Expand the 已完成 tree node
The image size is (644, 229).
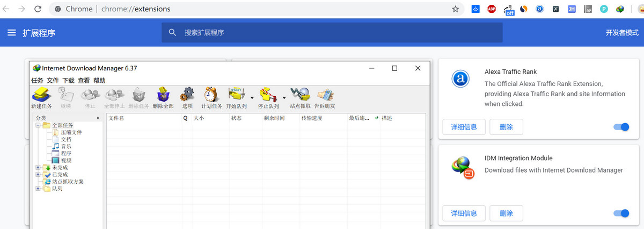tap(38, 175)
